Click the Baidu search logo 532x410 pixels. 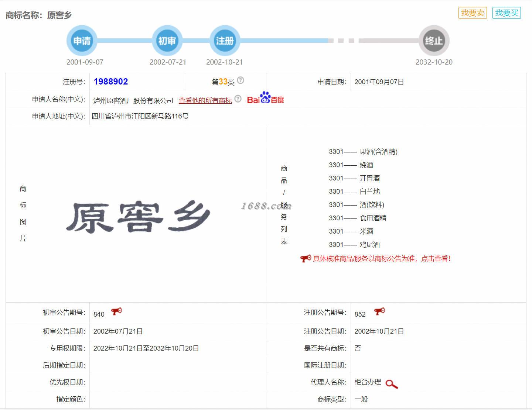[x=266, y=98]
